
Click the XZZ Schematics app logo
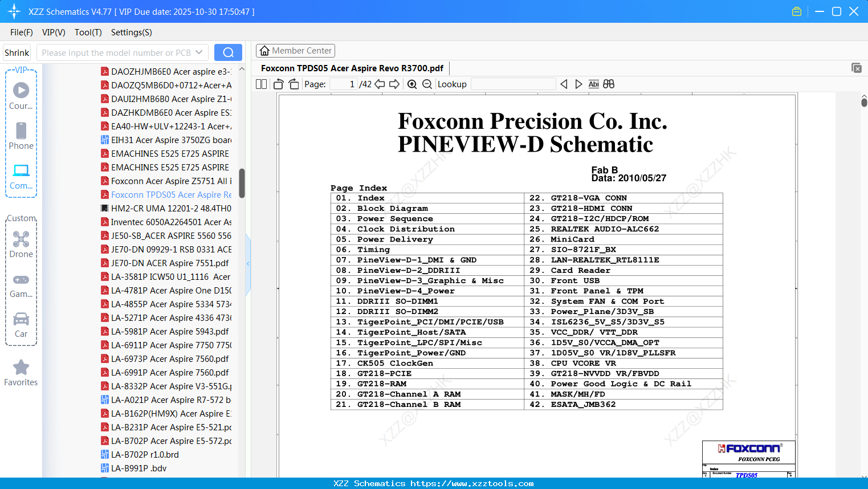pyautogui.click(x=14, y=11)
